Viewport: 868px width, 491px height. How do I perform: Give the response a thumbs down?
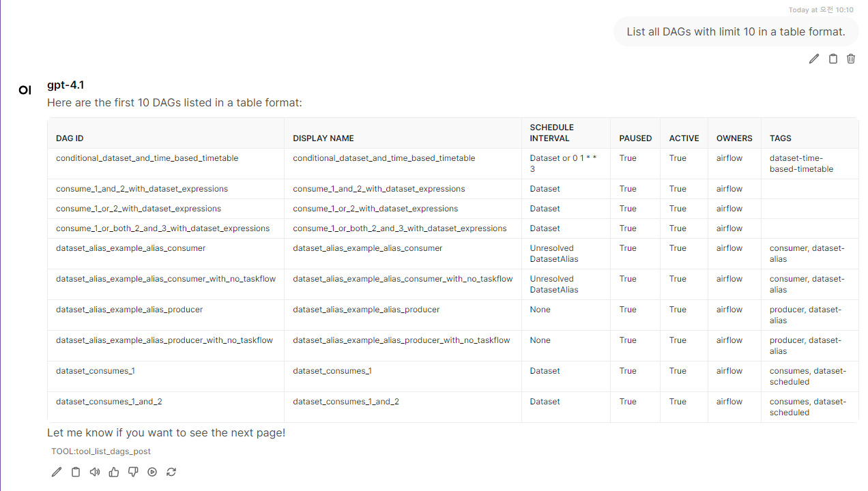coord(133,471)
